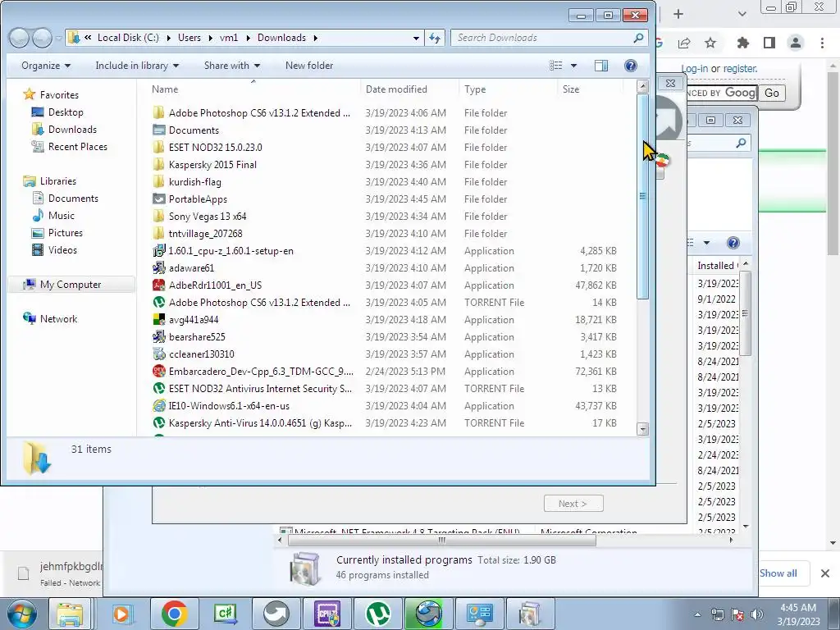Click the New folder button
The width and height of the screenshot is (840, 630).
click(309, 66)
